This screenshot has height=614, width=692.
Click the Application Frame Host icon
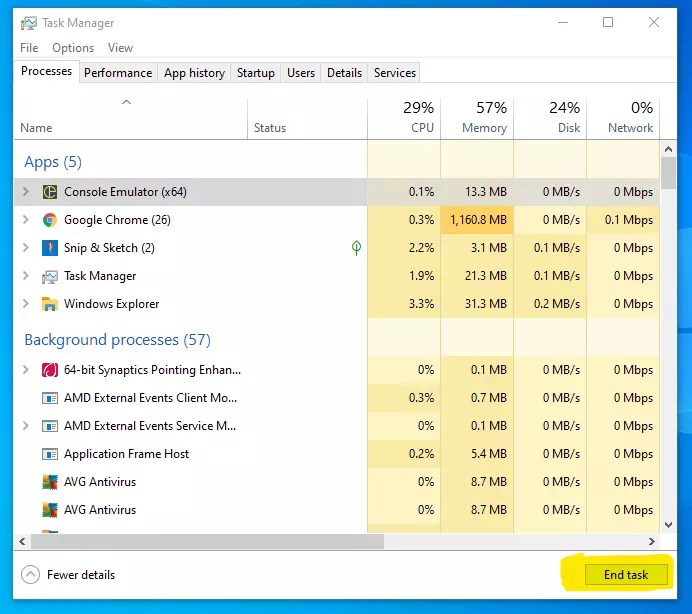pyautogui.click(x=50, y=454)
